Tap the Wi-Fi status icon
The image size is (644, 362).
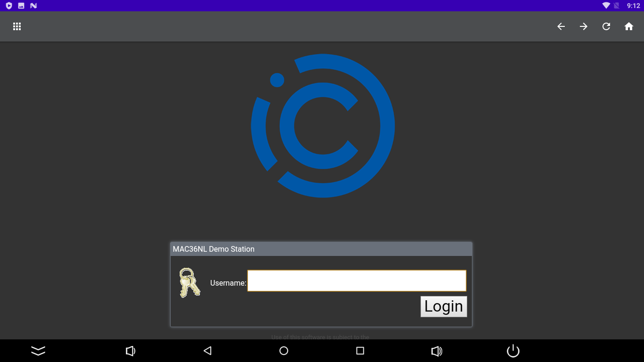606,6
